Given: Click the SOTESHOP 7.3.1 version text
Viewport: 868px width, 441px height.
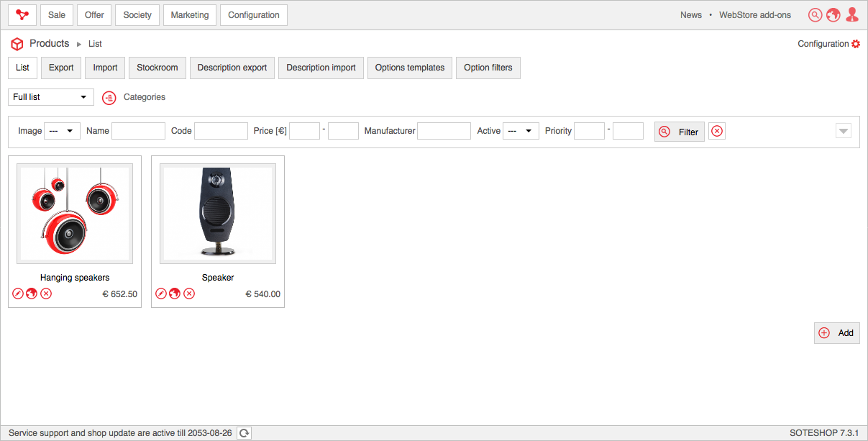Looking at the screenshot, I should pyautogui.click(x=824, y=433).
